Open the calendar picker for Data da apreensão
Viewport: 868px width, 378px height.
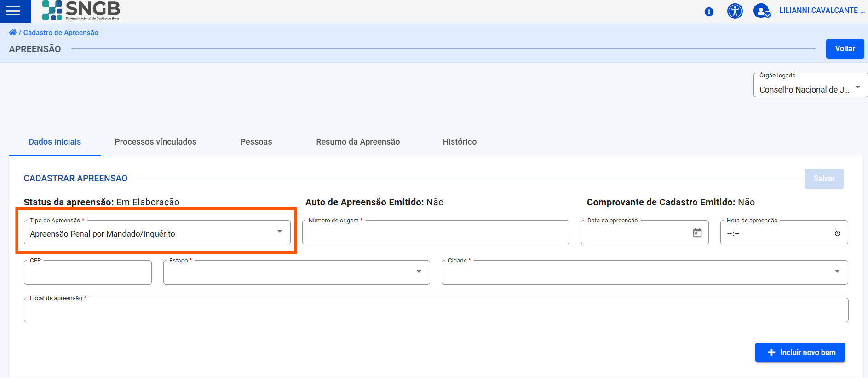click(x=697, y=233)
